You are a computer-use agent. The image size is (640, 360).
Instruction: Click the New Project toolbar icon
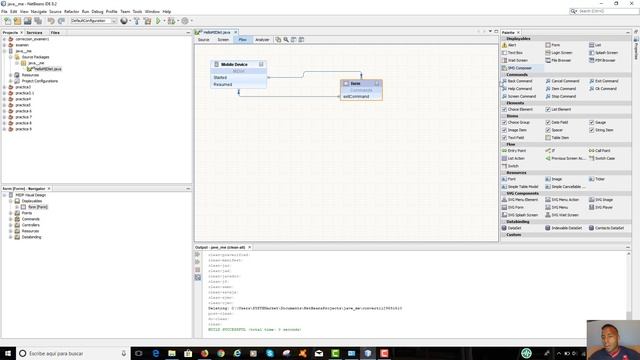click(18, 21)
